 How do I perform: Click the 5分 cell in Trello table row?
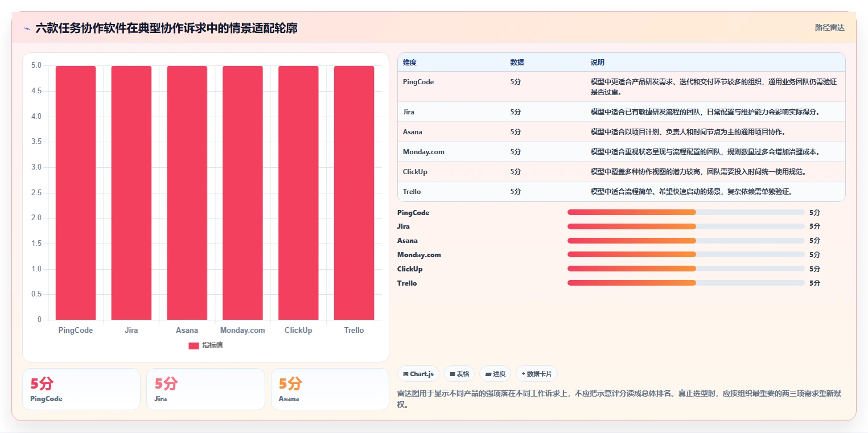(x=516, y=192)
